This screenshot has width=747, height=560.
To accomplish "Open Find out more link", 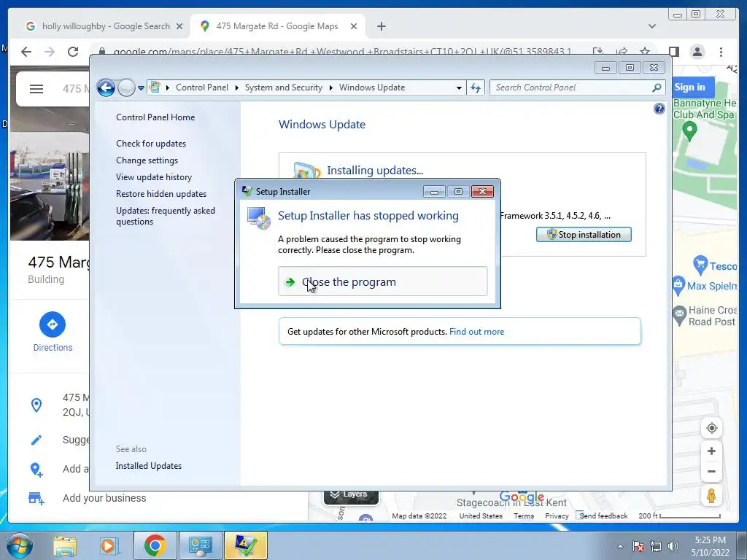I will (x=476, y=332).
